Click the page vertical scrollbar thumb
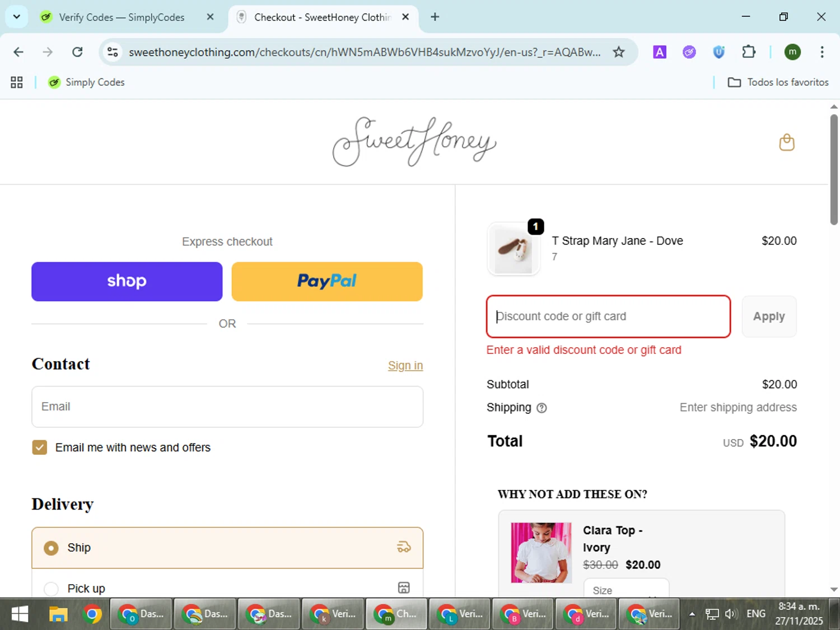The width and height of the screenshot is (840, 630). click(x=834, y=169)
